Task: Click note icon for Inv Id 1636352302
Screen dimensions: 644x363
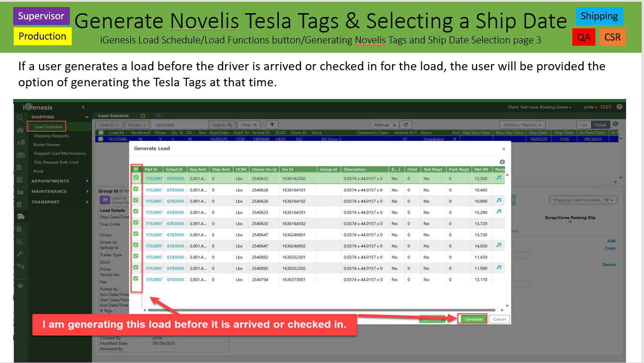Action: pyautogui.click(x=499, y=267)
